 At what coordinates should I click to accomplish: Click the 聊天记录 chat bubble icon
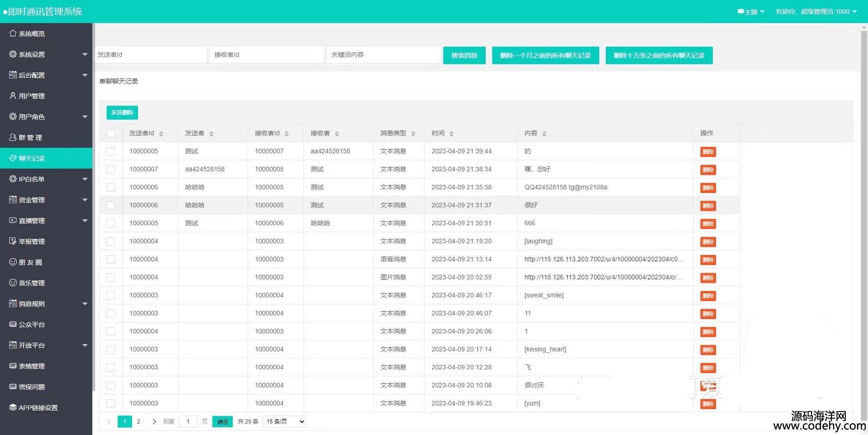13,158
